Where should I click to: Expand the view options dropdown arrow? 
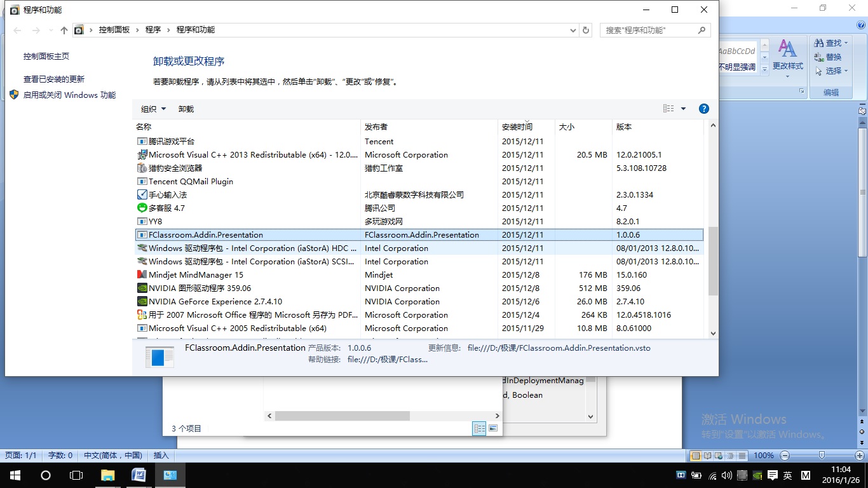(684, 109)
